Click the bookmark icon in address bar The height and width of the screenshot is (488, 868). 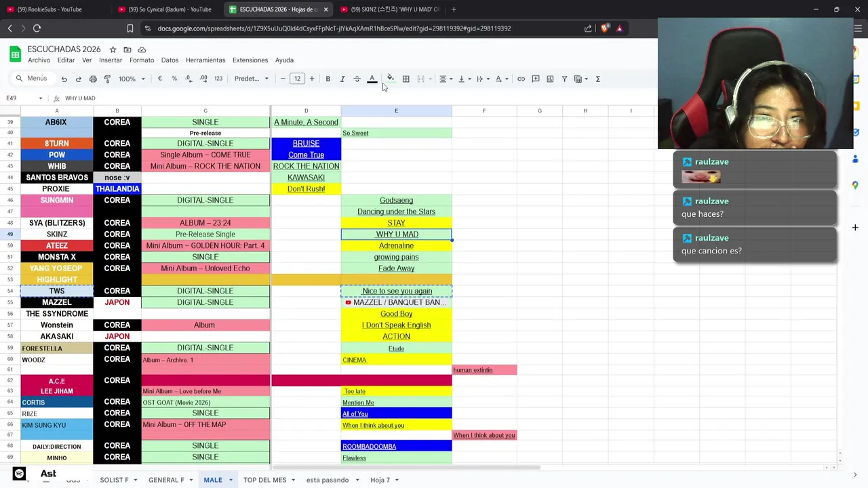130,28
